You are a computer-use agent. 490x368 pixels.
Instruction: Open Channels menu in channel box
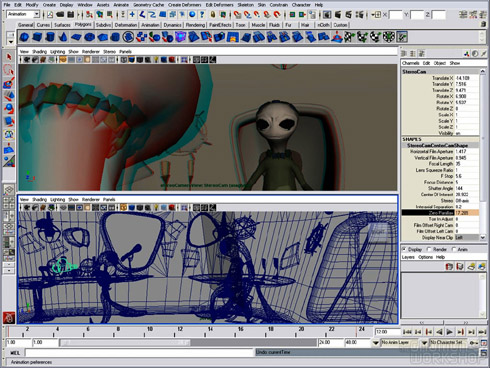click(x=410, y=63)
